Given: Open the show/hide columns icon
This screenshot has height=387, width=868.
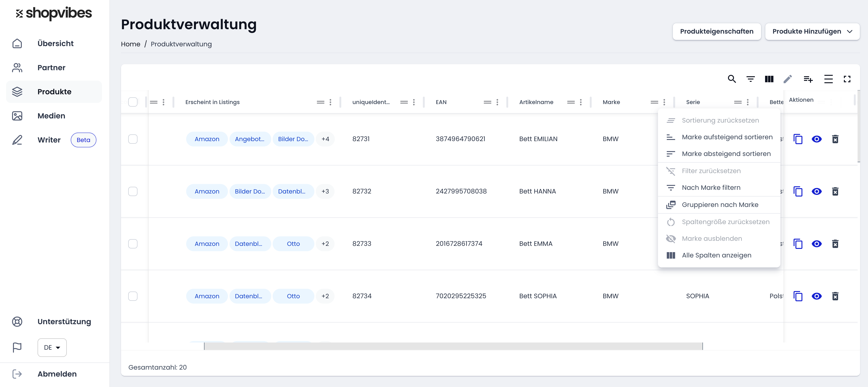Looking at the screenshot, I should (769, 79).
